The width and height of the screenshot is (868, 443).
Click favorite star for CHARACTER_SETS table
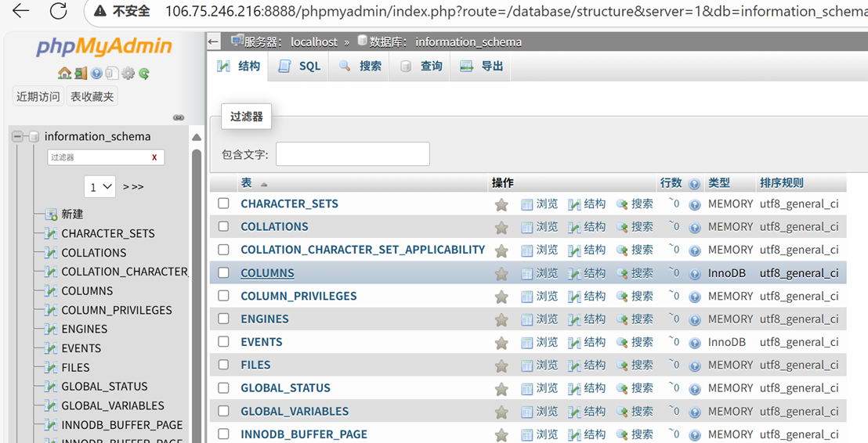coord(501,204)
